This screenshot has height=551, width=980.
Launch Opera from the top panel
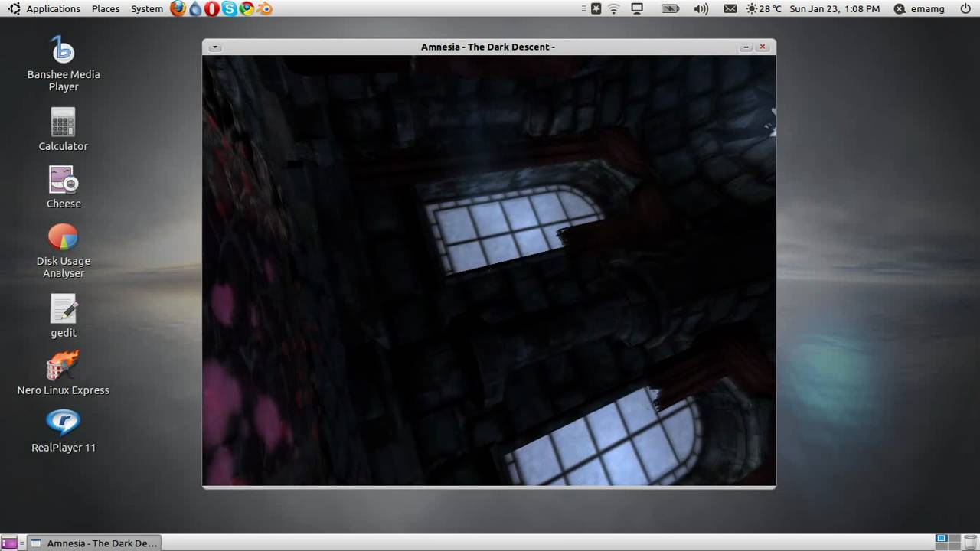pyautogui.click(x=211, y=8)
